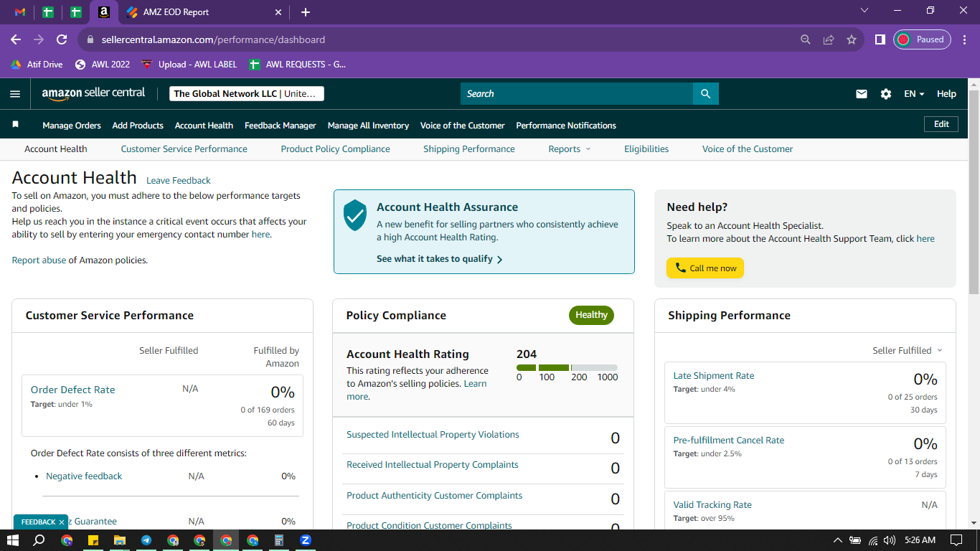
Task: Open the Seller Fulfilled shipping dropdown
Action: (908, 350)
